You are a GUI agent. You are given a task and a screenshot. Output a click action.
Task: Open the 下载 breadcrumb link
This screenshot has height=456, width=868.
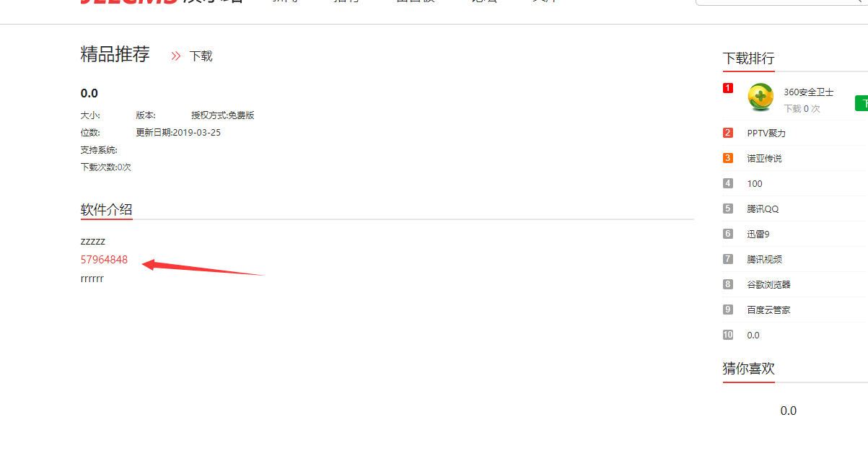coord(201,56)
